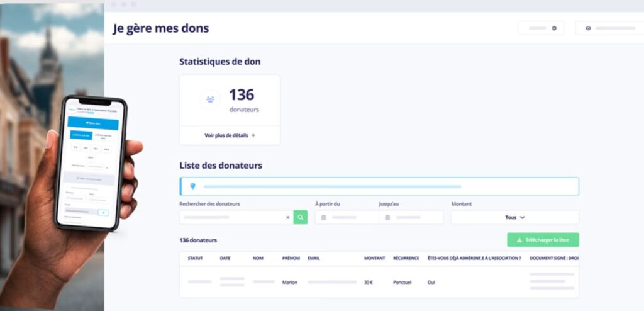Focus the 'Rechercher des donateurs' search field

coord(231,217)
